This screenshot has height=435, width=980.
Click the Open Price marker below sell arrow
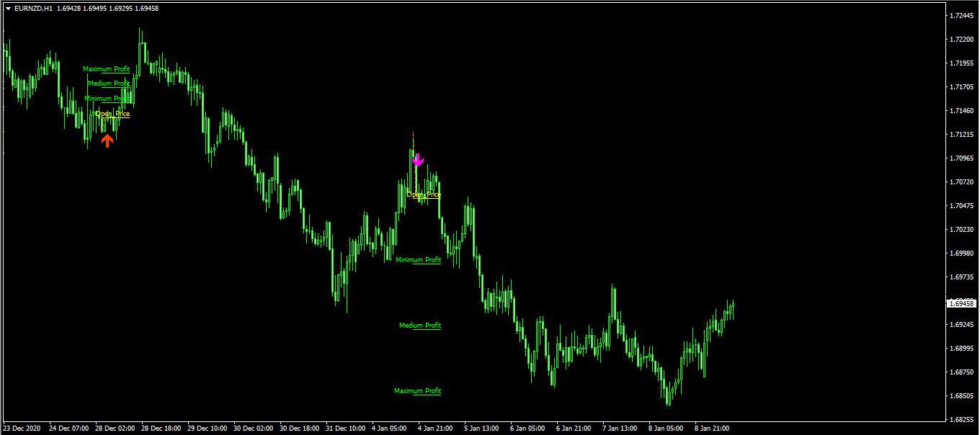[424, 194]
